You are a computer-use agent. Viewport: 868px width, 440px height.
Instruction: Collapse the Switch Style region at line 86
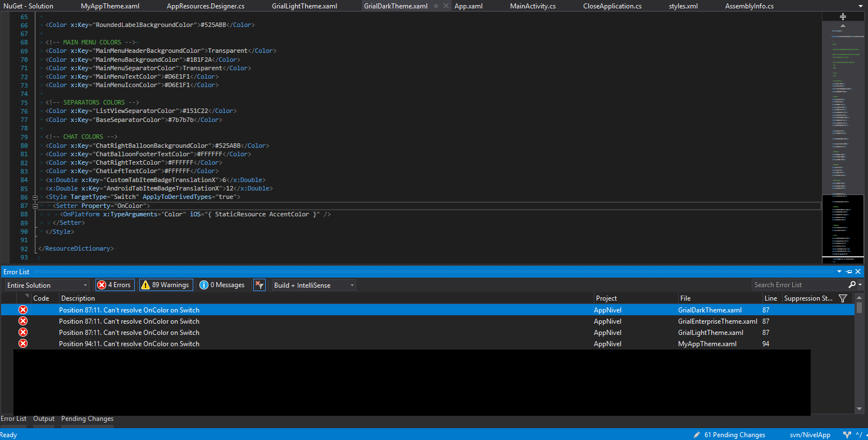point(35,197)
